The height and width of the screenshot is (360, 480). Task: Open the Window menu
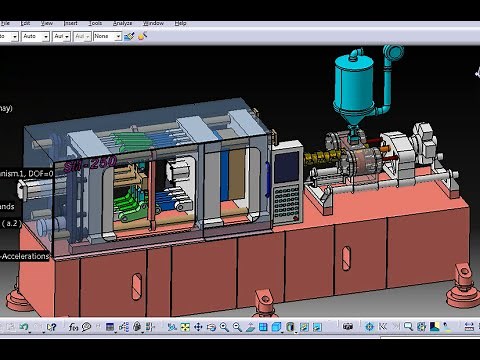153,23
